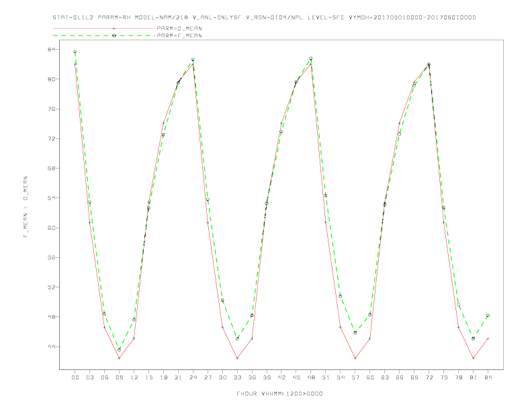The image size is (532, 411).
Task: Select the red solid O_MEAN legend line sample
Action: click(104, 28)
